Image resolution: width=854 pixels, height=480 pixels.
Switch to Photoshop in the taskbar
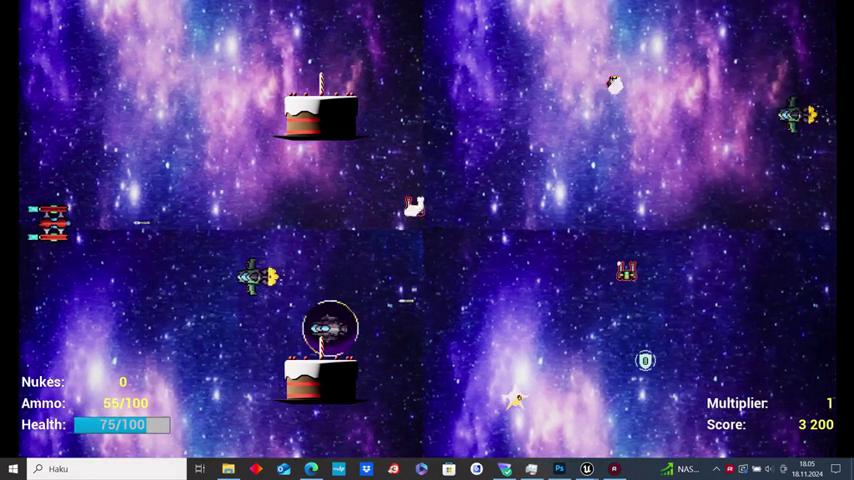[x=559, y=469]
